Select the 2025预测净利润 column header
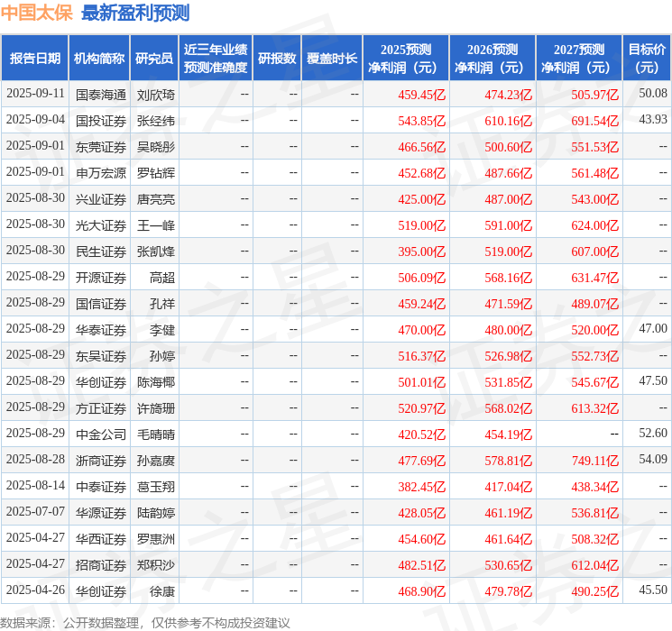The width and height of the screenshot is (672, 631). pos(406,59)
